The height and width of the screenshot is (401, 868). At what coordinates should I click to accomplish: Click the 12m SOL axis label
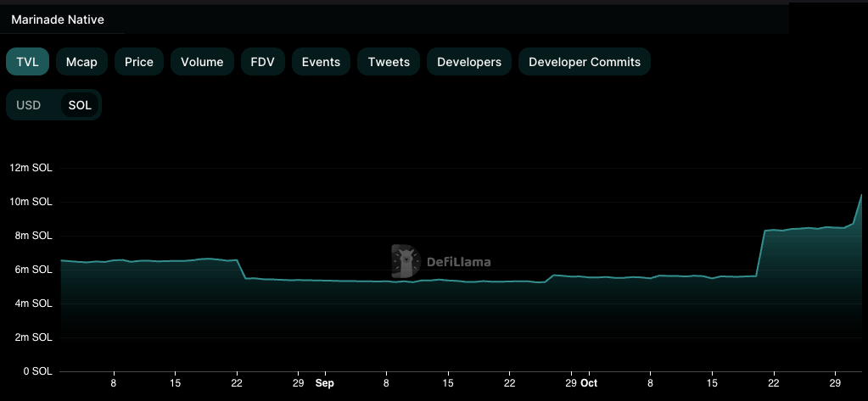[x=31, y=168]
